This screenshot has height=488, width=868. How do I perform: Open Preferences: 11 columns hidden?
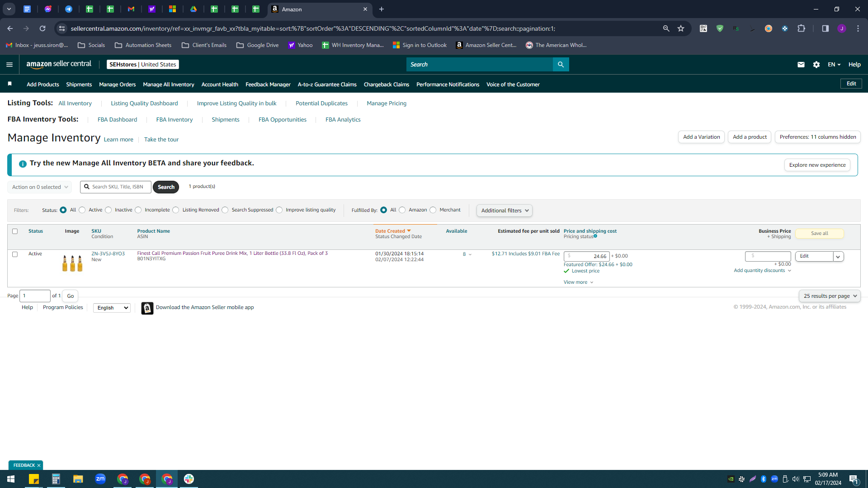818,137
